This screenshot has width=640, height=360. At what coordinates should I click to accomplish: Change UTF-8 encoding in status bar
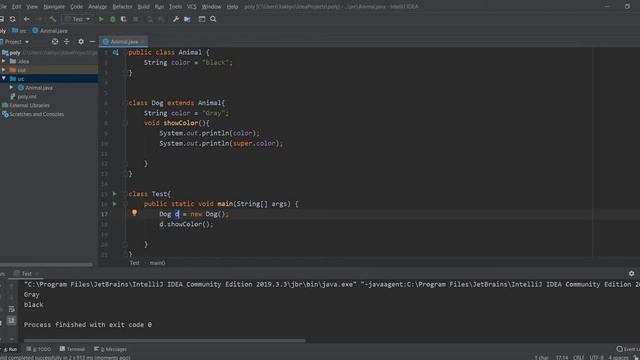pyautogui.click(x=596, y=358)
